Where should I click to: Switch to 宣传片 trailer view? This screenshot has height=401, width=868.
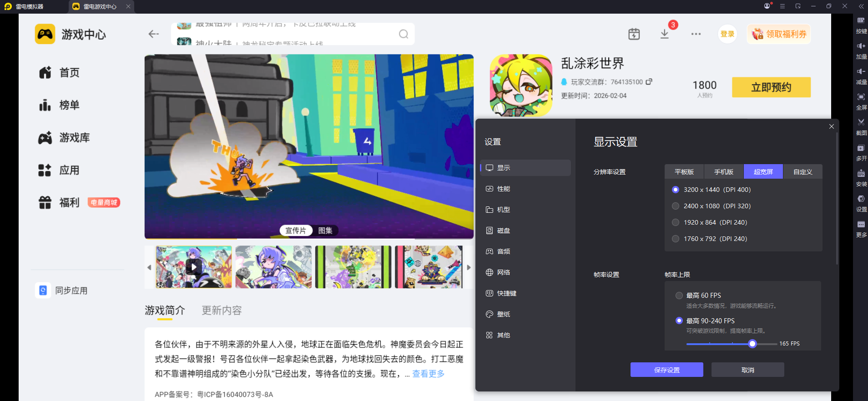pyautogui.click(x=296, y=231)
